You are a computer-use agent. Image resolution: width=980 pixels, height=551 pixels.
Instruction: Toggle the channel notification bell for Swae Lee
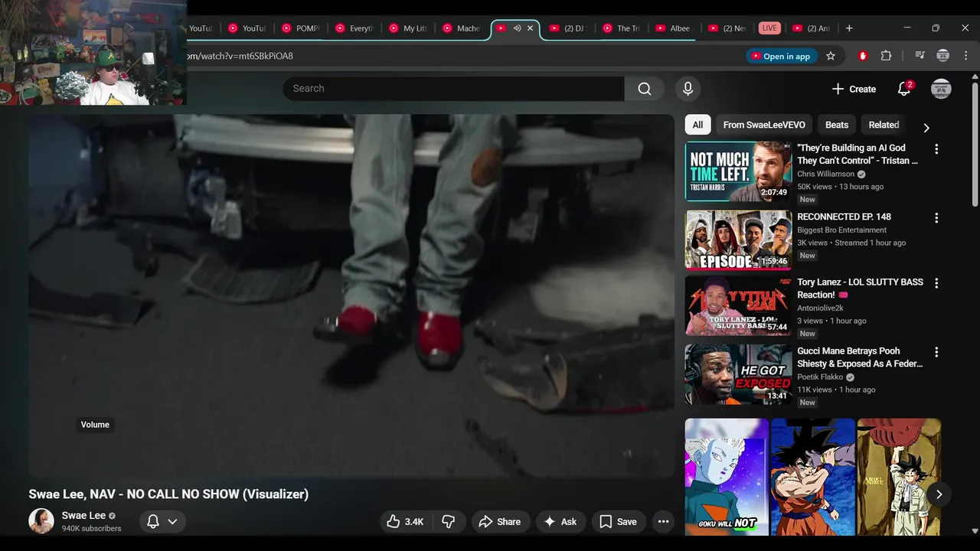point(153,522)
